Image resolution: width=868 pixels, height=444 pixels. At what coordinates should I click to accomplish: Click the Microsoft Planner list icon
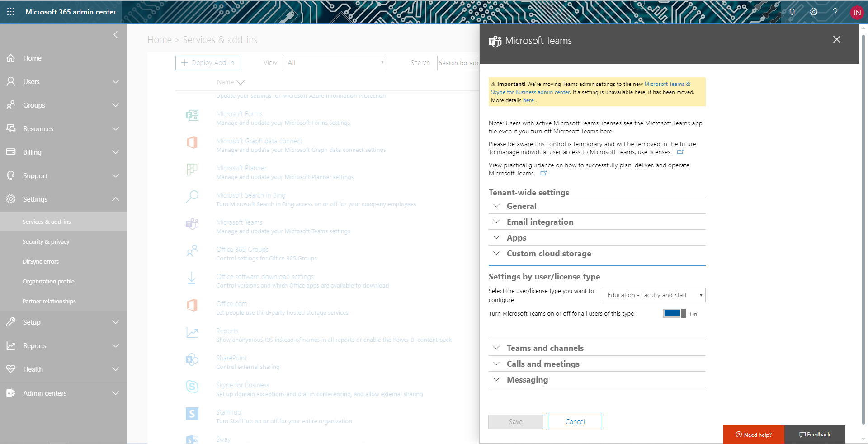pos(192,170)
